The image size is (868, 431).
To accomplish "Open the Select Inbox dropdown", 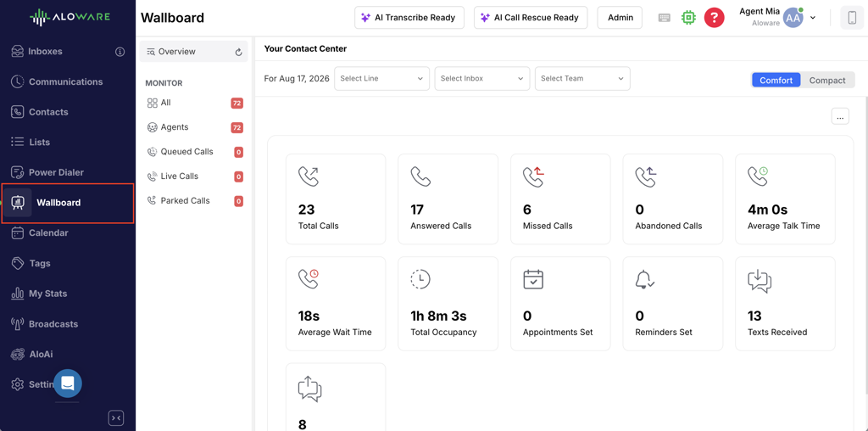I will point(482,79).
